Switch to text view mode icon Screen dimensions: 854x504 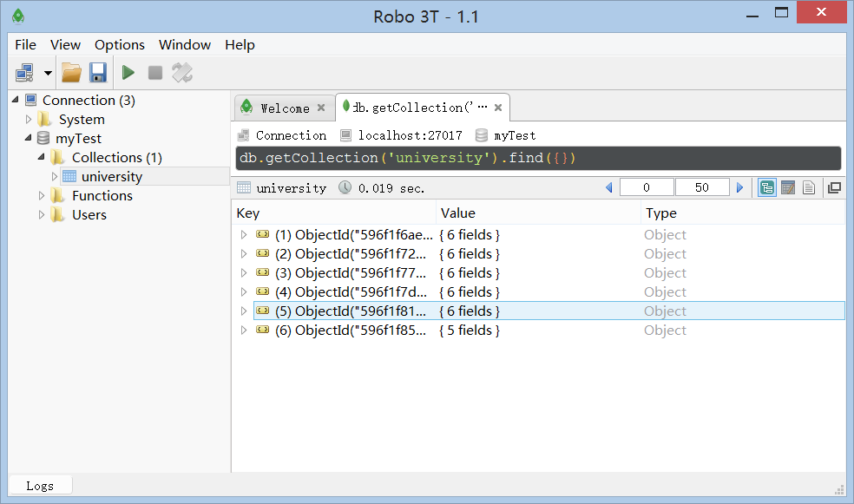pyautogui.click(x=809, y=187)
